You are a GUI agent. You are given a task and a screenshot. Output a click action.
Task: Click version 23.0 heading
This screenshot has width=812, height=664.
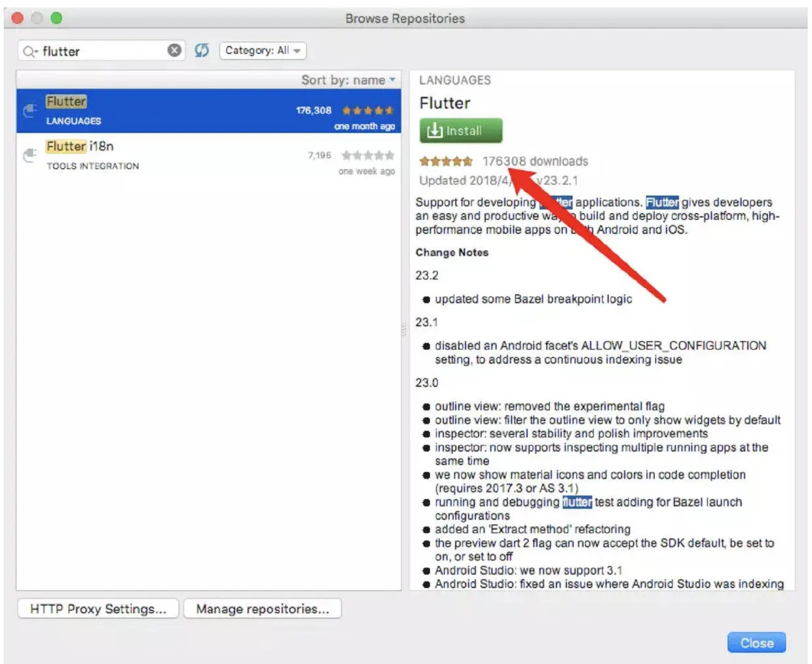click(427, 382)
